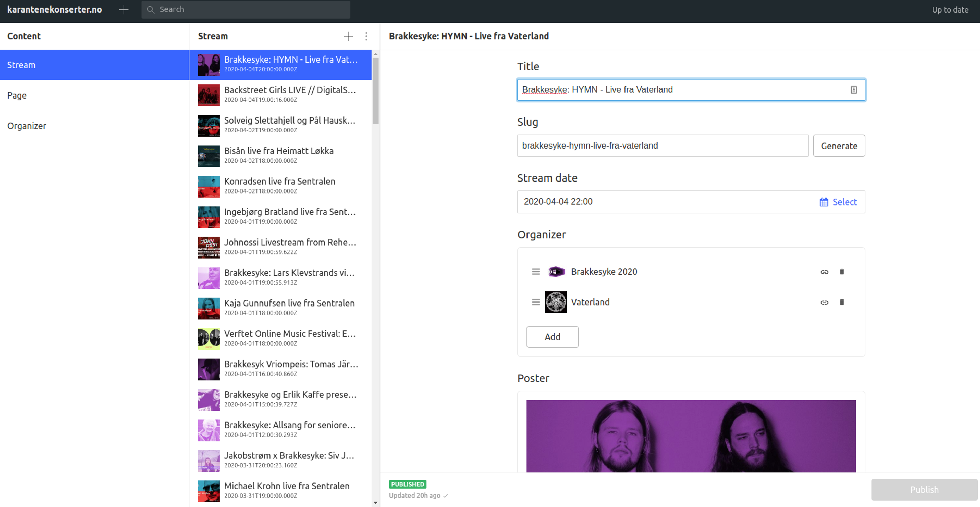Delete the Brakkesyke 2020 organizer with trash icon

point(841,272)
